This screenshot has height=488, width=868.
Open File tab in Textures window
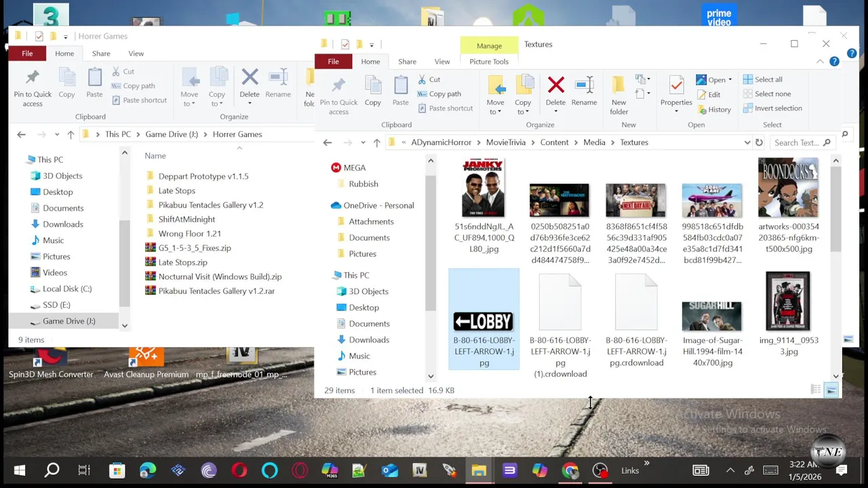coord(333,62)
